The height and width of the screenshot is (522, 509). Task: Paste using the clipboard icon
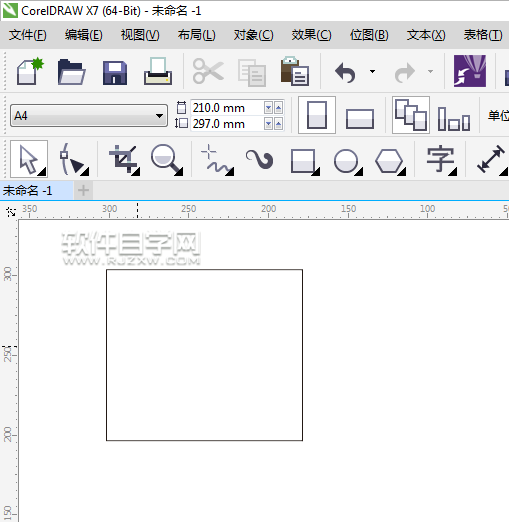tap(295, 71)
